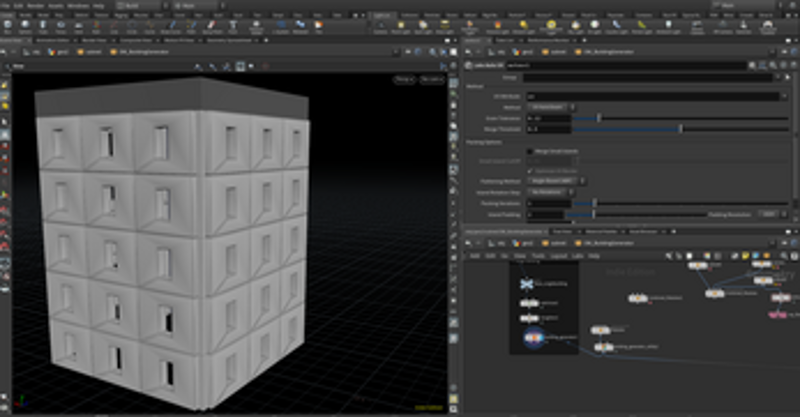Toggle the Merge Small Islands checkbox

point(530,152)
